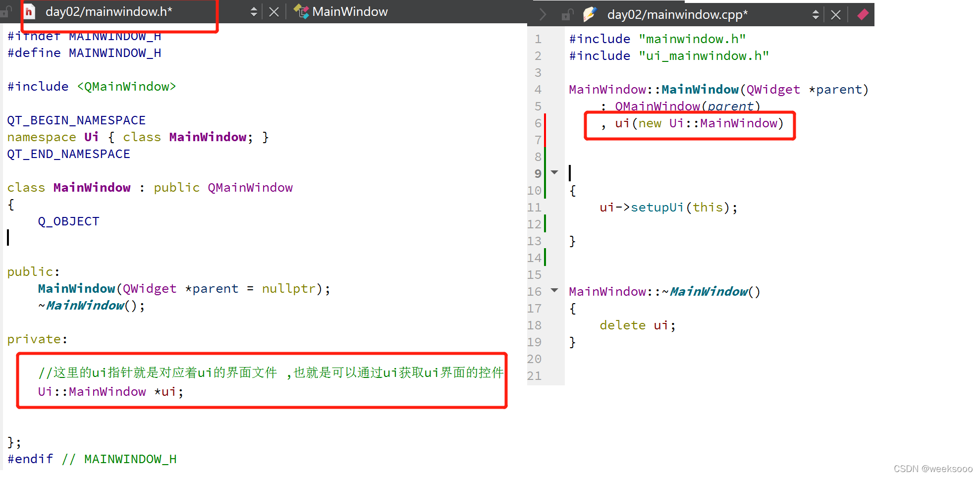Click the ui->setupUi(this); call
This screenshot has width=980, height=477.
(668, 208)
